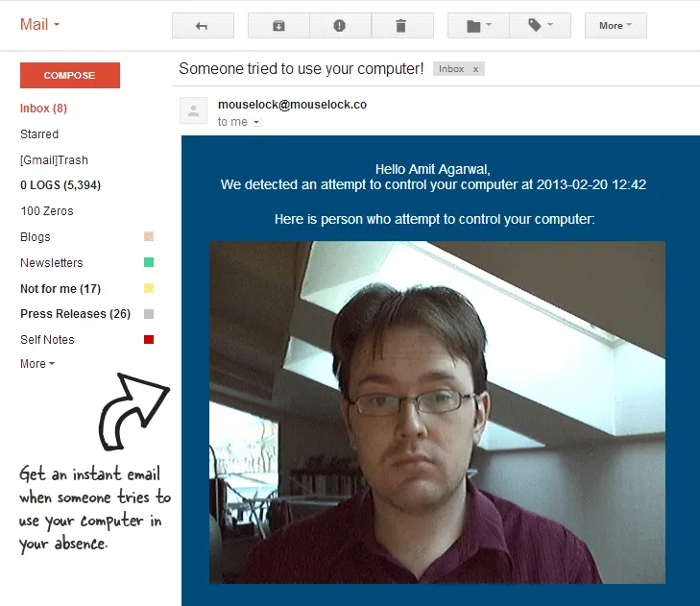Image resolution: width=700 pixels, height=606 pixels.
Task: Open the Inbox (8) folder
Action: tap(43, 109)
